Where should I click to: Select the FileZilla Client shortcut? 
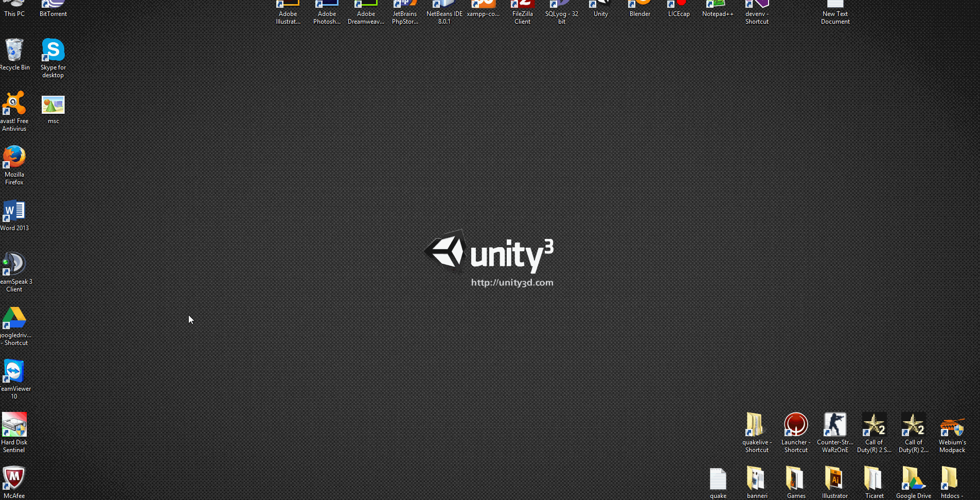tap(523, 12)
